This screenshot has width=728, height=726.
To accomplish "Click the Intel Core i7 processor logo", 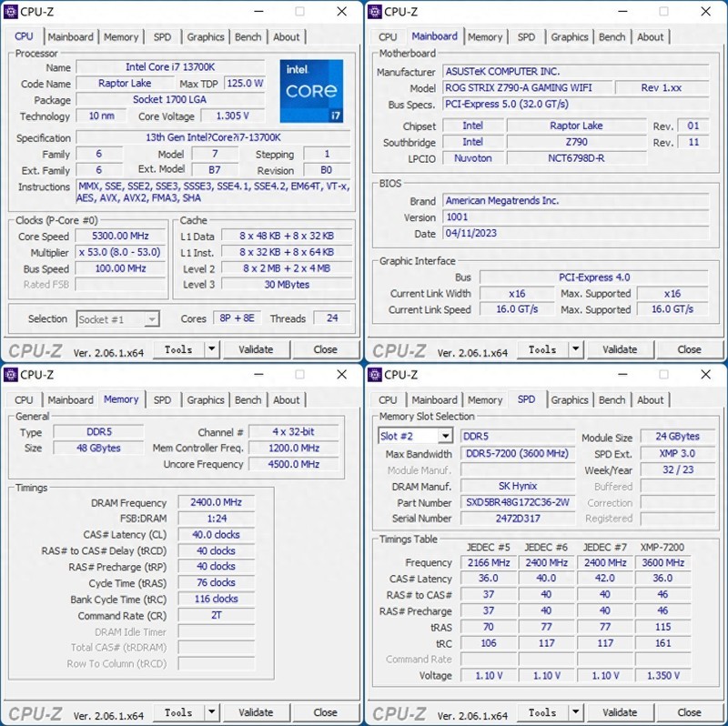I will (310, 89).
